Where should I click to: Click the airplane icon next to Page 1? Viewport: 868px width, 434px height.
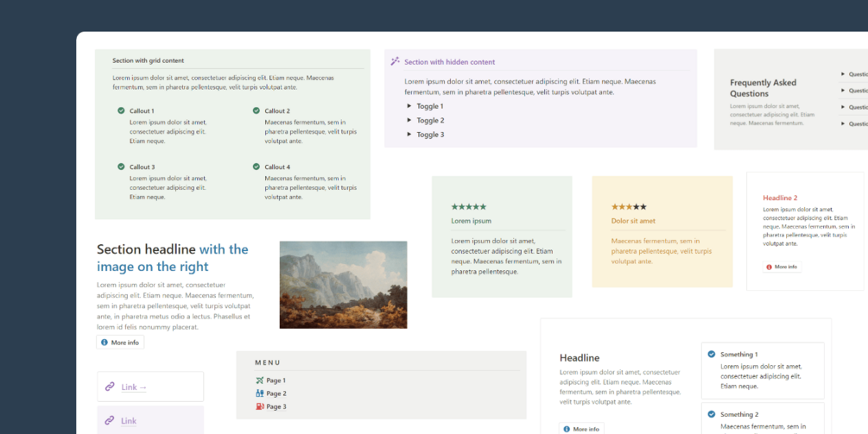(260, 381)
